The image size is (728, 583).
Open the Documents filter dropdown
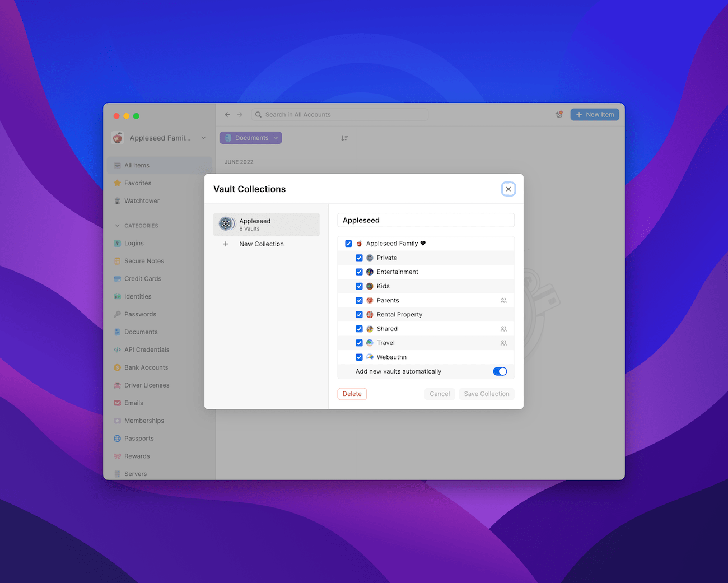pyautogui.click(x=250, y=138)
